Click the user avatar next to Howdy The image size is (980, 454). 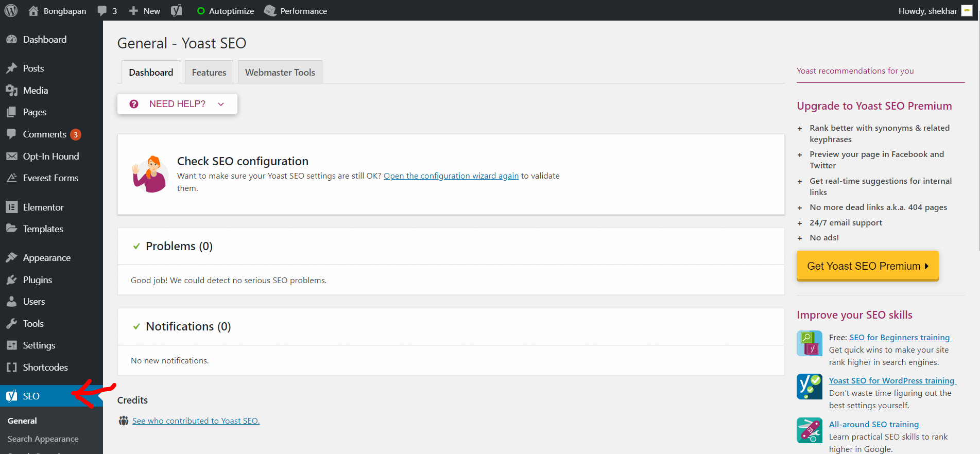pyautogui.click(x=967, y=11)
